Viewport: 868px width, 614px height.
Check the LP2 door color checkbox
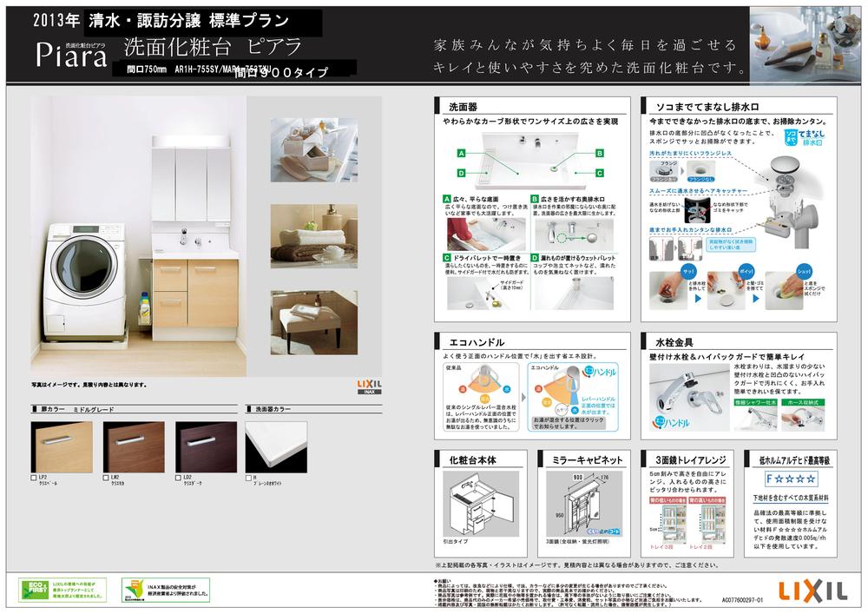pyautogui.click(x=33, y=479)
